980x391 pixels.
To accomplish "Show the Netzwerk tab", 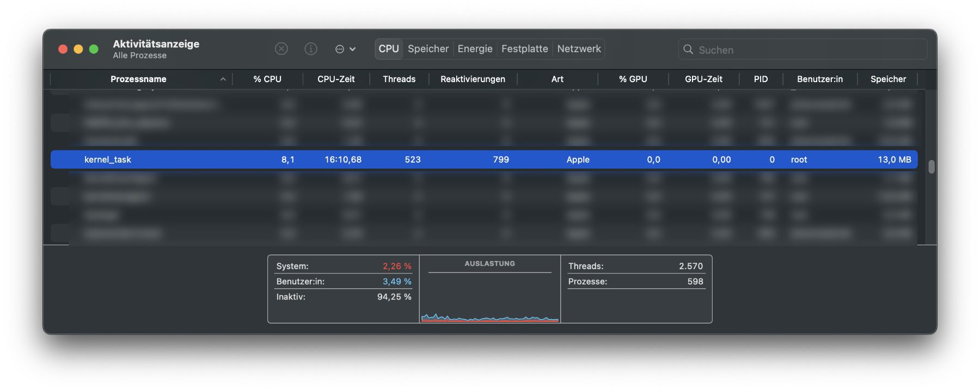I will 579,49.
